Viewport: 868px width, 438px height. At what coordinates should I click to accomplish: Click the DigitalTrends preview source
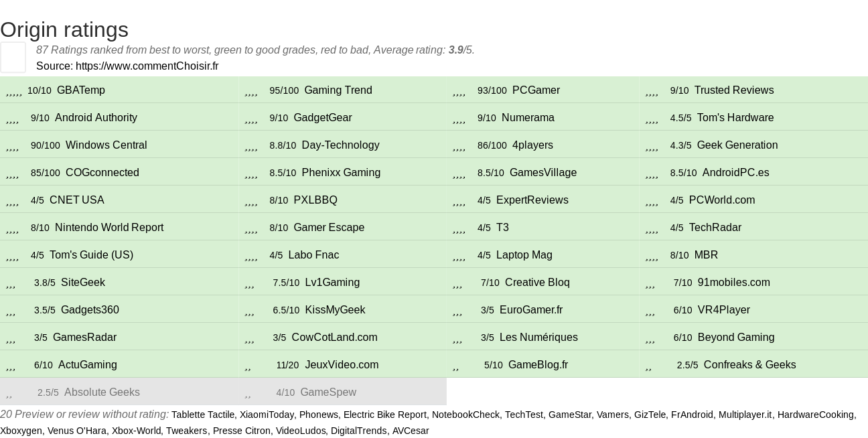click(x=358, y=431)
